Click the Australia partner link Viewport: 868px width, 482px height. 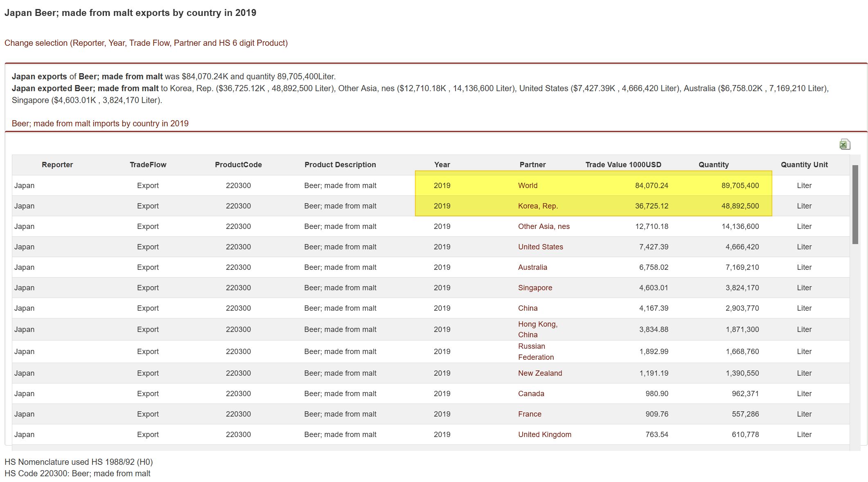(532, 267)
